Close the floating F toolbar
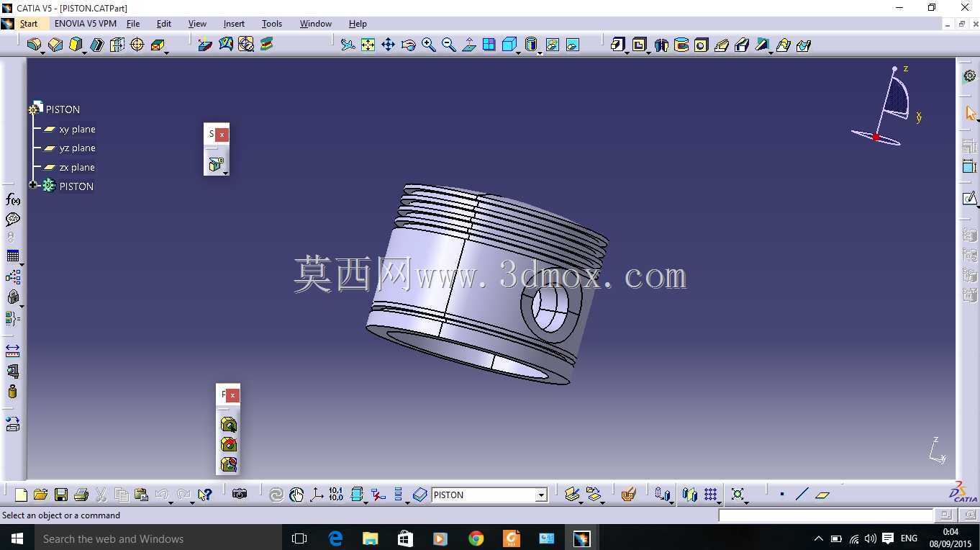 click(232, 395)
